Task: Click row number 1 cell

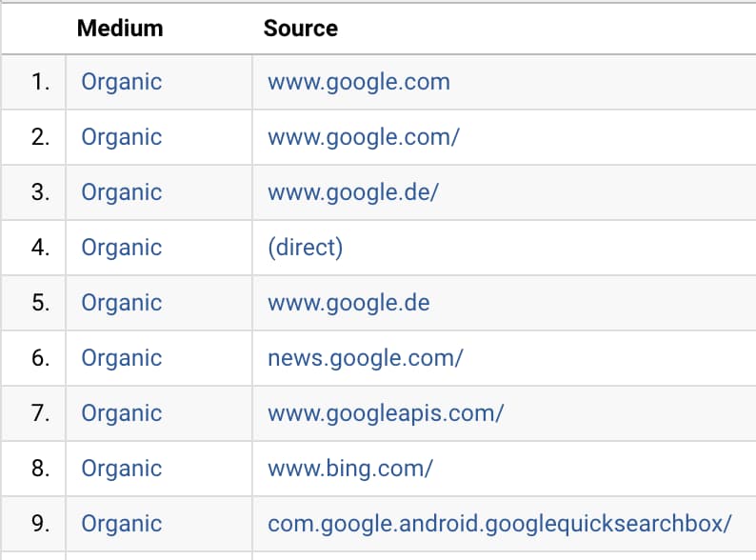Action: tap(40, 82)
